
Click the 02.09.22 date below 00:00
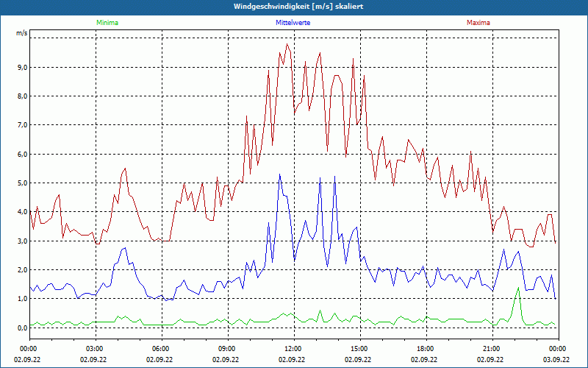coord(29,360)
